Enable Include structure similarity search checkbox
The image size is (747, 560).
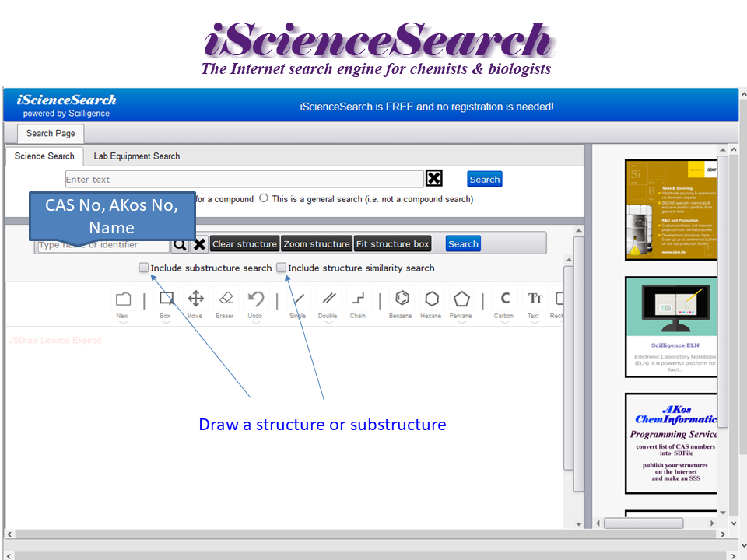point(281,267)
